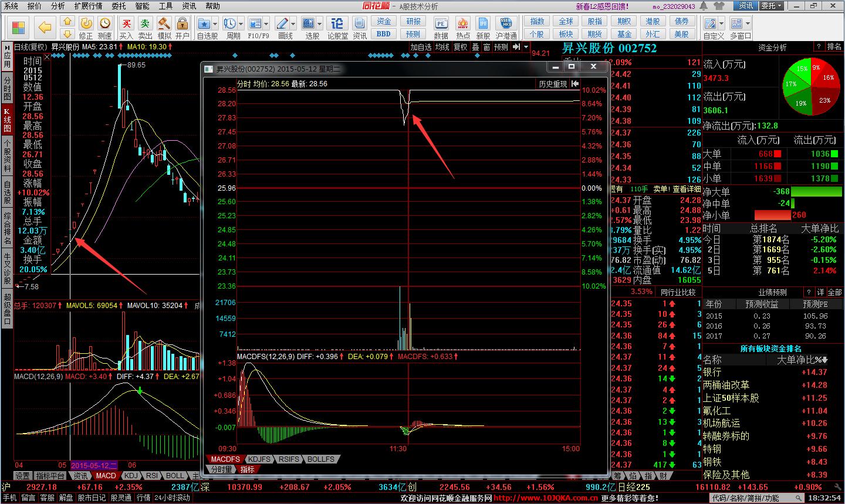Image resolution: width=845 pixels, height=504 pixels.
Task: Click the 2015-05-12 date marker on K-line axis
Action: (94, 465)
